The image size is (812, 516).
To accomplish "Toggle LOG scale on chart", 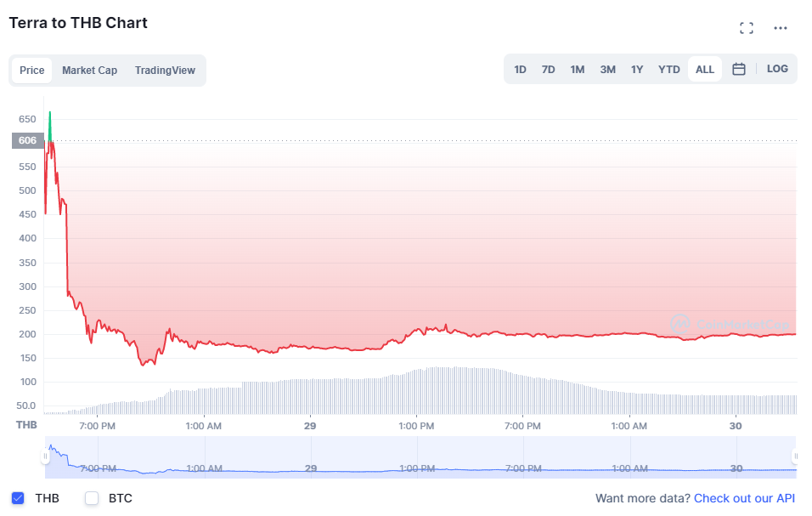I will tap(777, 69).
